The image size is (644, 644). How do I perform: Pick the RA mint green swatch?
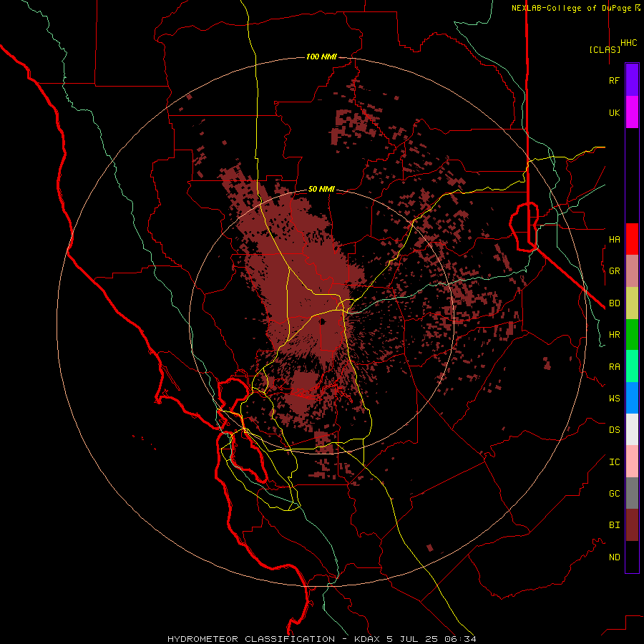point(632,366)
